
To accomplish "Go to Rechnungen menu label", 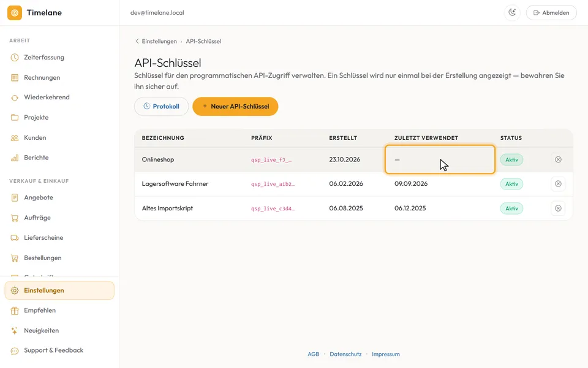I will 42,78.
